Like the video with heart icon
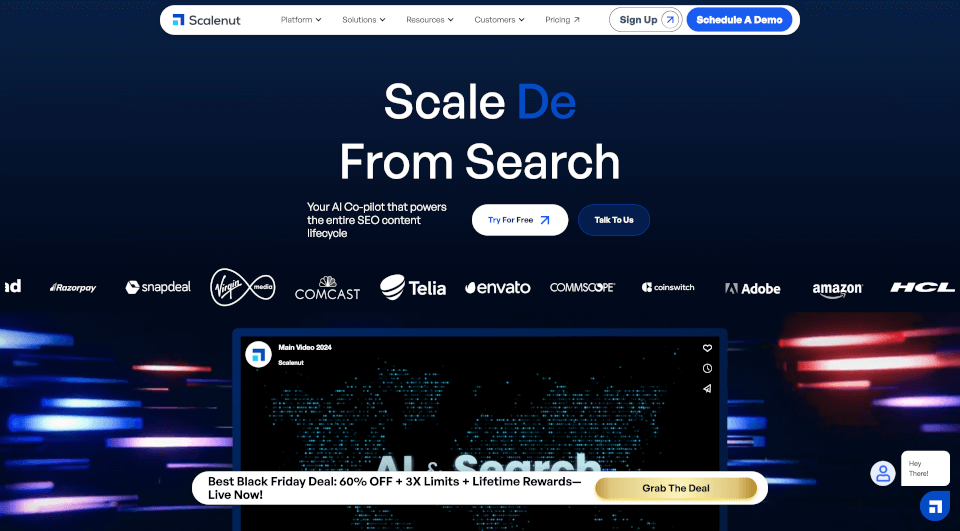 click(707, 348)
